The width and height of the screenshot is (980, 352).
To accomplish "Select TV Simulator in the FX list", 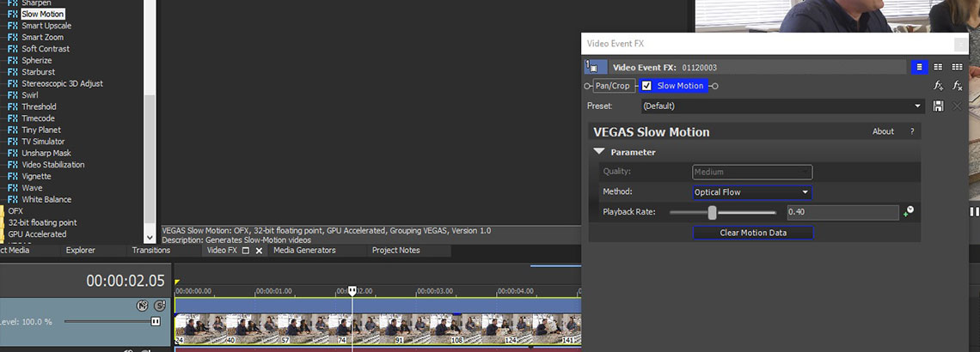I will pos(43,142).
